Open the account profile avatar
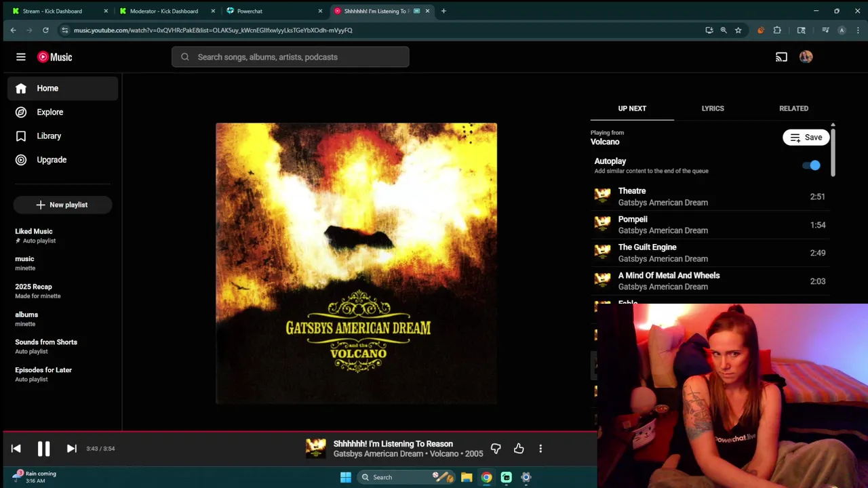The height and width of the screenshot is (488, 868). tap(806, 57)
